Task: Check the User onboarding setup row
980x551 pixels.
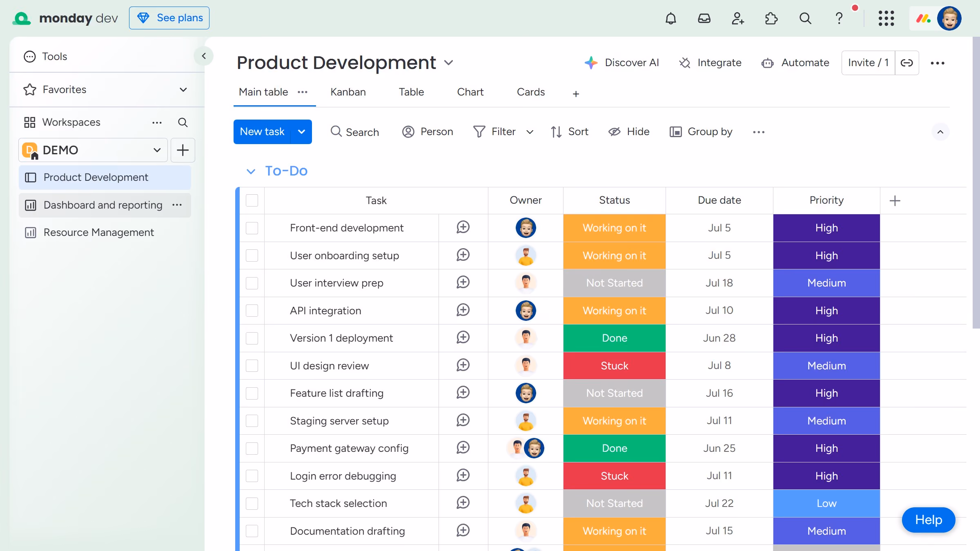Action: point(252,256)
